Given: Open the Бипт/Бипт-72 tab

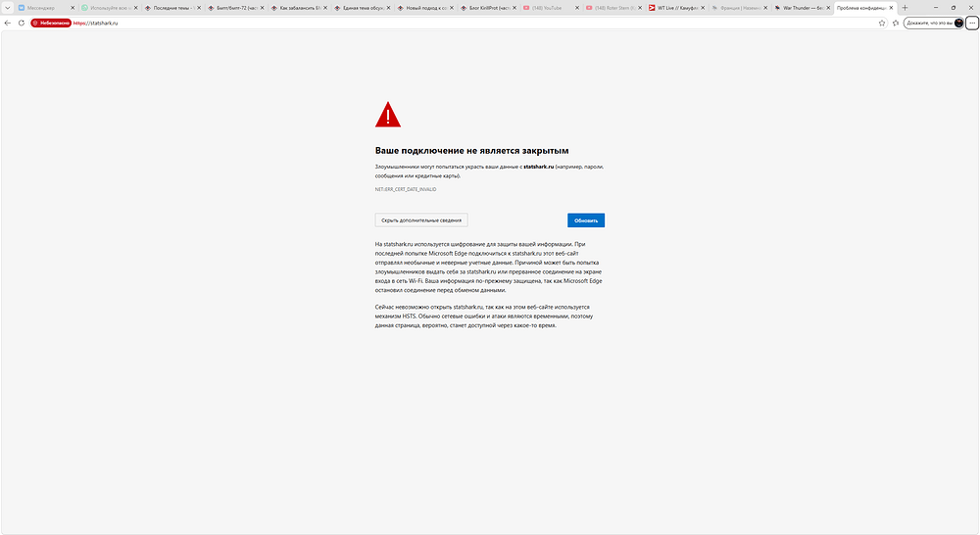Looking at the screenshot, I should [233, 7].
